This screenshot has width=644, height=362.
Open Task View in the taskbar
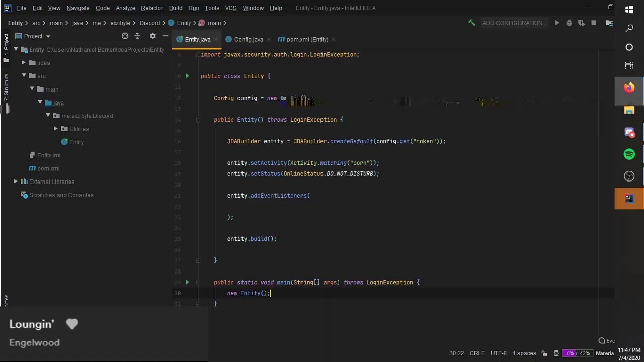(629, 66)
